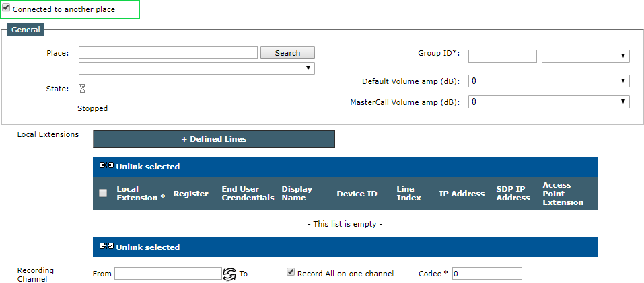
Task: Toggle the select-all checkbox in table header
Action: click(x=103, y=193)
